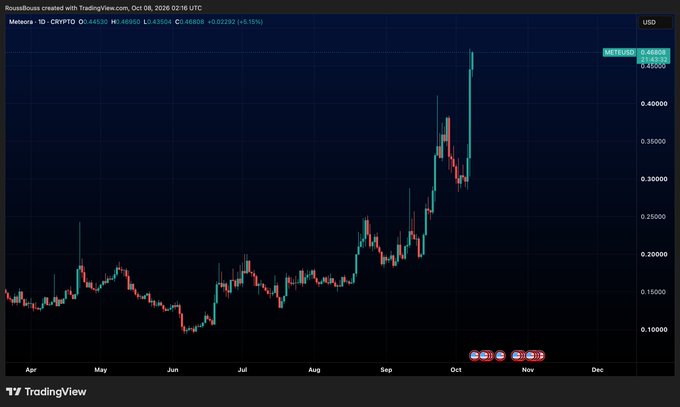Click the 0.10000 price axis label
The image size is (680, 407).
pyautogui.click(x=654, y=330)
